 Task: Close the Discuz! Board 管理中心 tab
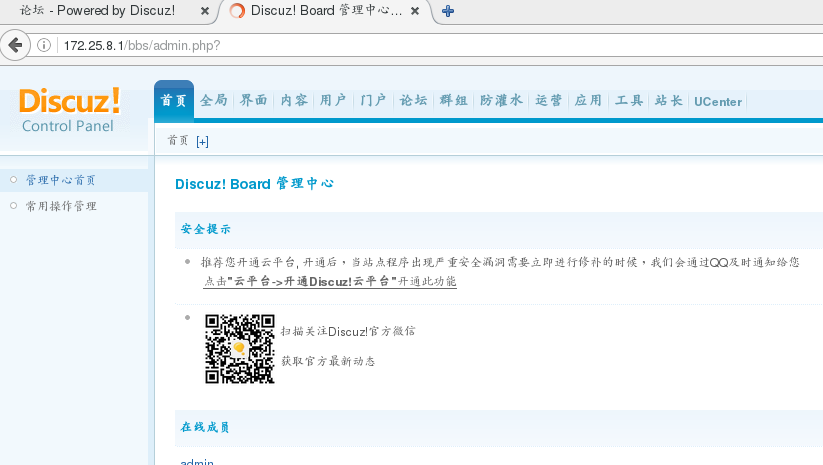[415, 11]
